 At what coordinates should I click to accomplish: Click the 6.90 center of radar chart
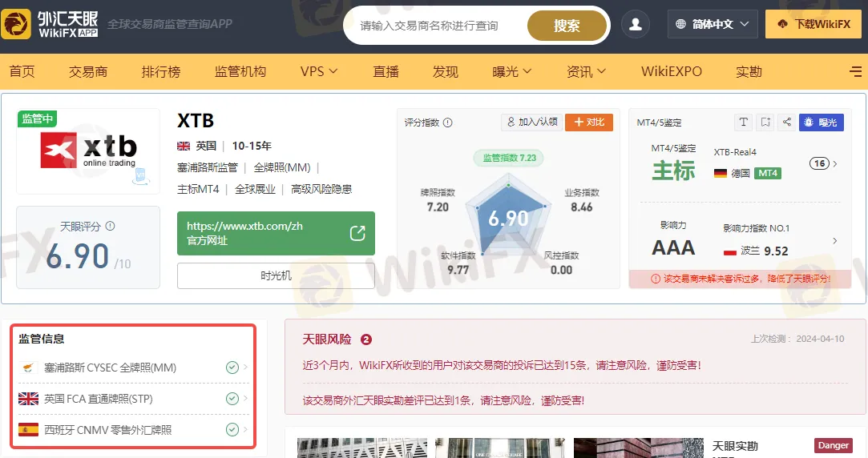pos(508,219)
